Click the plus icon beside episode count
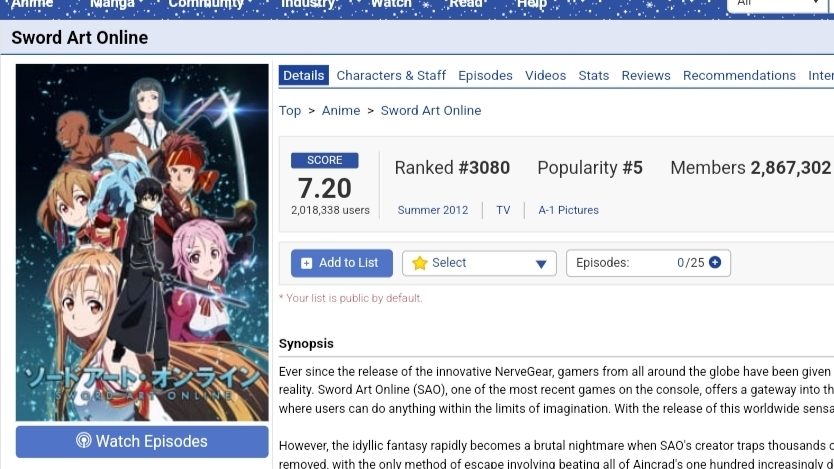The width and height of the screenshot is (834, 469). point(715,262)
